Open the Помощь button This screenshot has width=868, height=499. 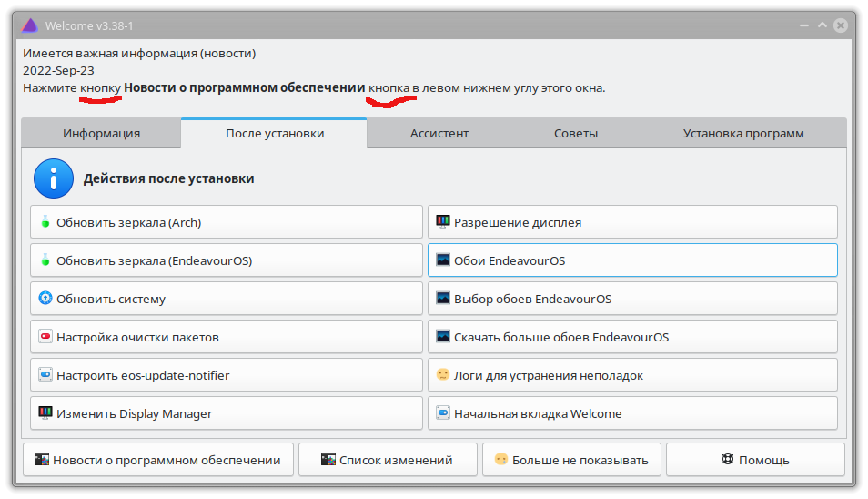(755, 460)
